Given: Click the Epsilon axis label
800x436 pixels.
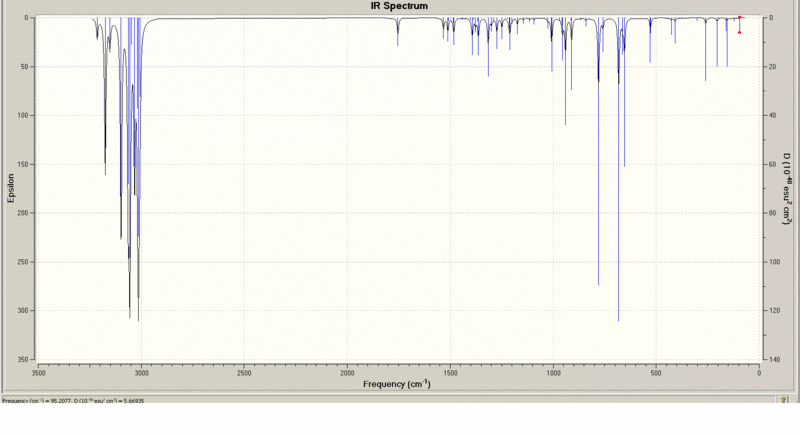Looking at the screenshot, I should [x=11, y=188].
